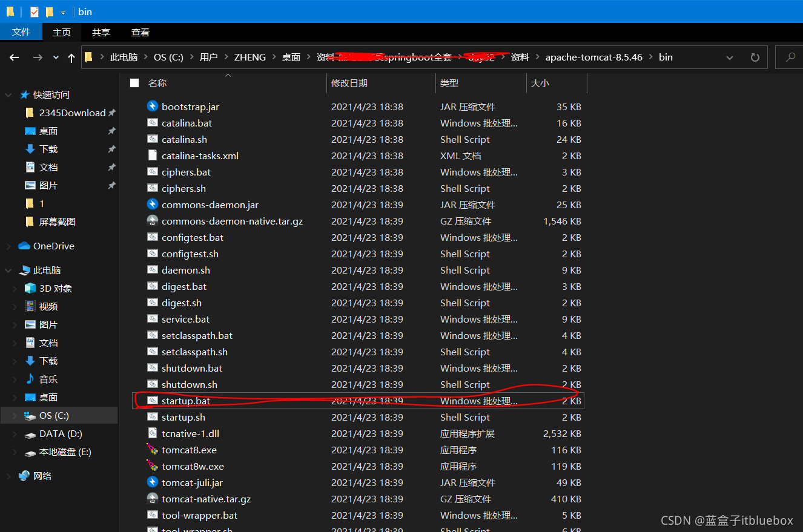Click the commons-daemon-native.tar.gz archive icon
This screenshot has height=532, width=803.
[x=153, y=221]
